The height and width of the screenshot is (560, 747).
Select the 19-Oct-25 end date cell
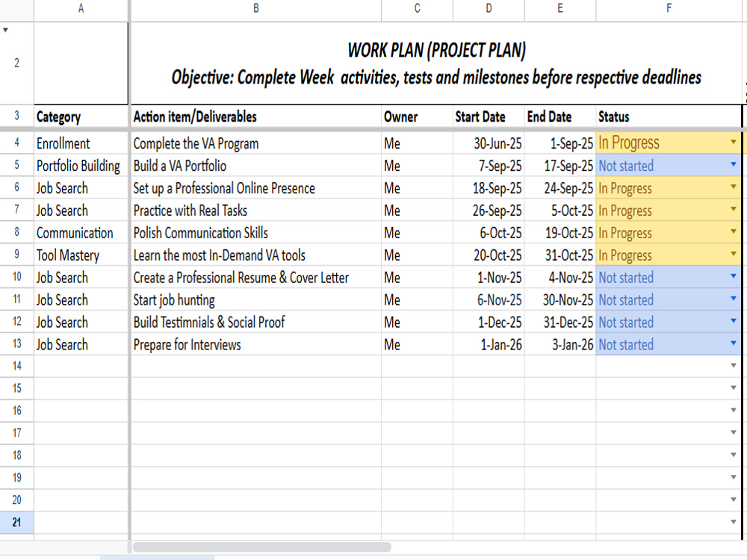click(x=560, y=232)
